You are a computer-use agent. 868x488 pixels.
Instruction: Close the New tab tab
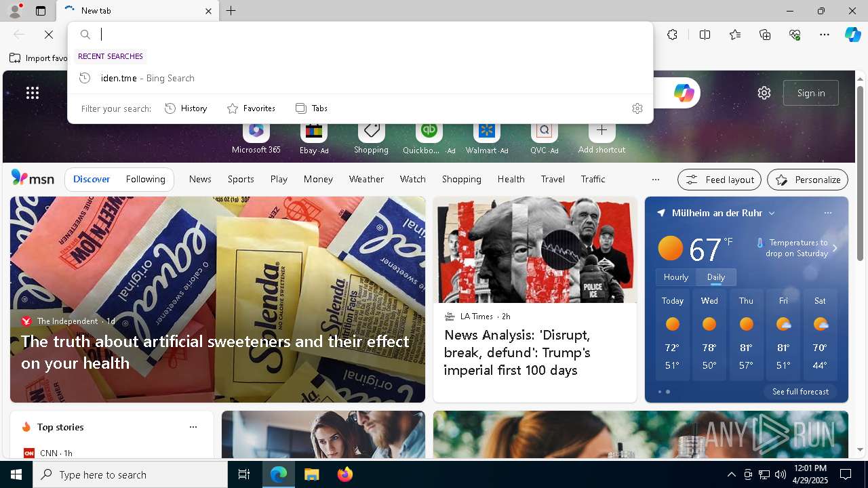208,11
